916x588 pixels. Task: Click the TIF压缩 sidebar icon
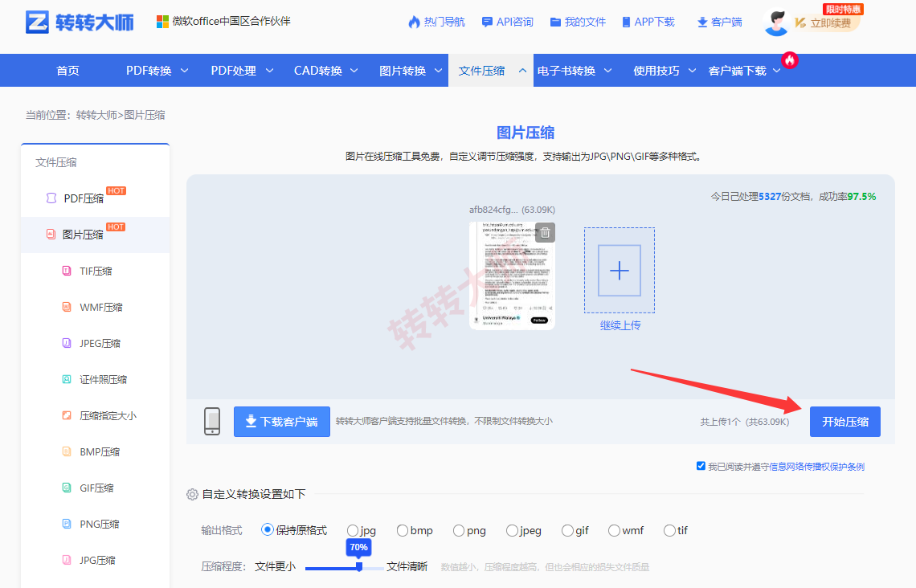[x=67, y=271]
